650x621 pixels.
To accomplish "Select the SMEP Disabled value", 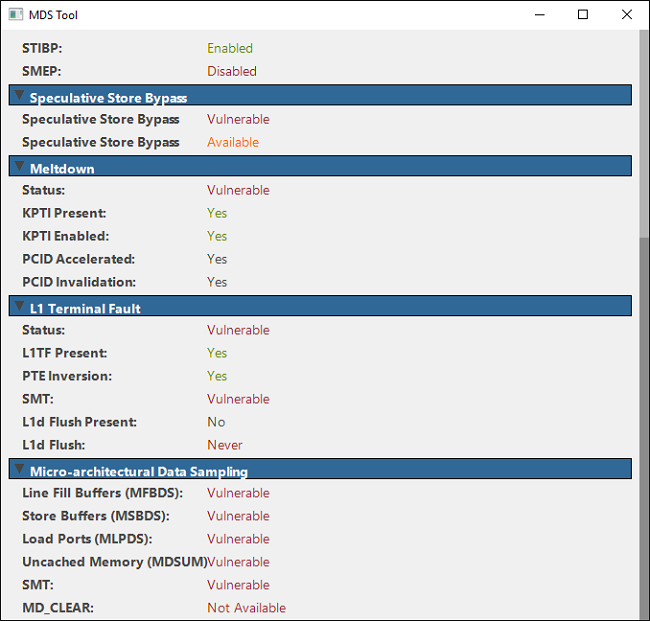I will pos(232,71).
